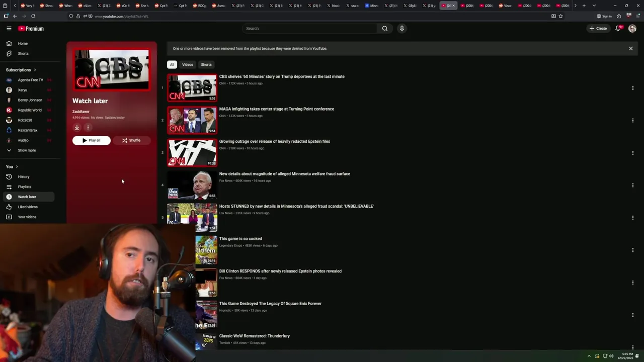Open the notifications bell
The width and height of the screenshot is (644, 362).
(618, 29)
